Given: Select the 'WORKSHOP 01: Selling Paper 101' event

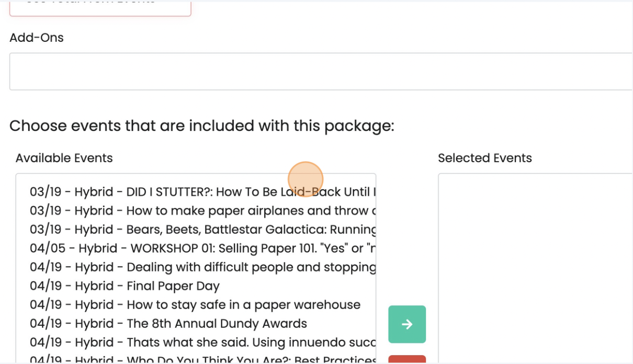Looking at the screenshot, I should [202, 248].
